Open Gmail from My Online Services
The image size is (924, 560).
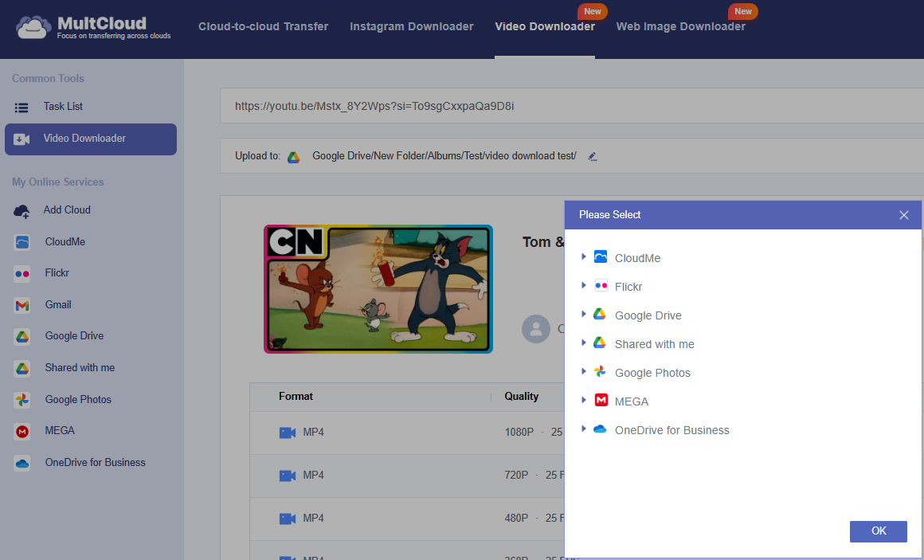(x=57, y=305)
